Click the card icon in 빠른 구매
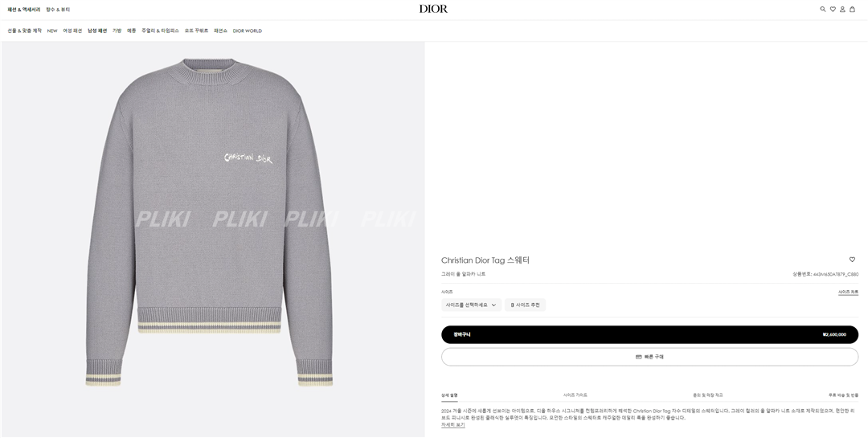Screen dimensions: 868x438 tap(639, 357)
